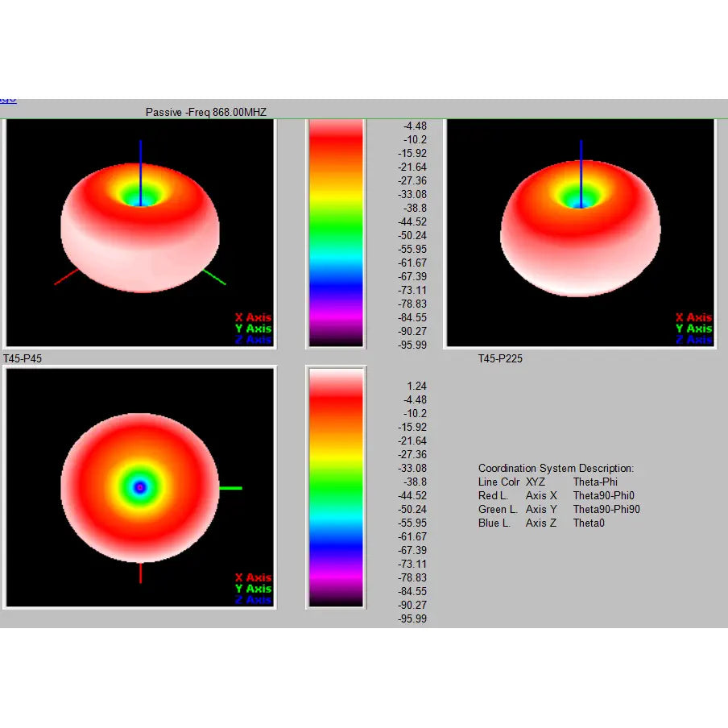728x728 pixels.
Task: Click Y Axis legend in the top-right plot
Action: tap(693, 329)
